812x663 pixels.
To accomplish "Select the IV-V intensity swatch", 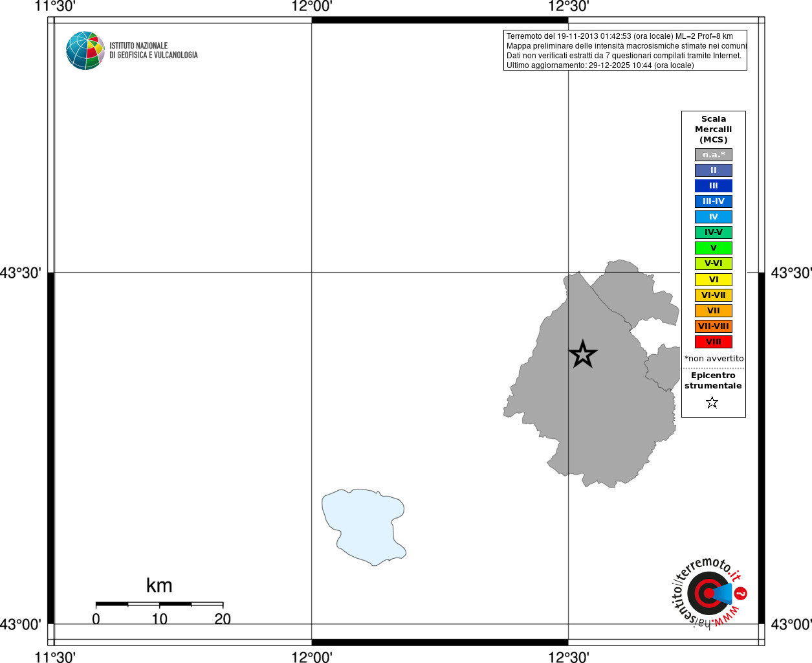I will (x=714, y=232).
